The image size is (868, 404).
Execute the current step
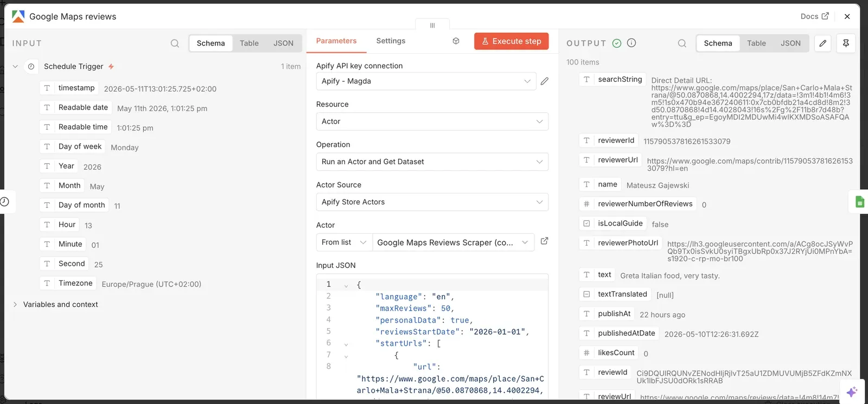coord(512,41)
